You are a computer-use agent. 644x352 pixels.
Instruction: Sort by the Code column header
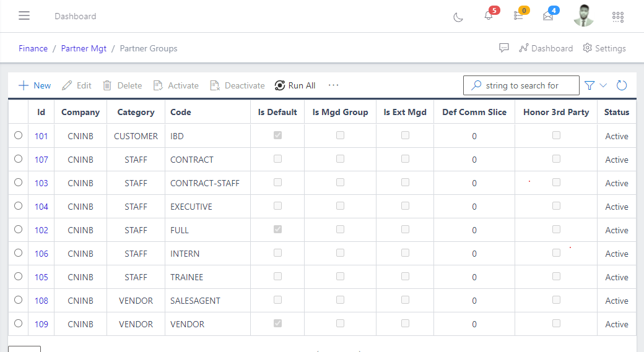coord(181,112)
